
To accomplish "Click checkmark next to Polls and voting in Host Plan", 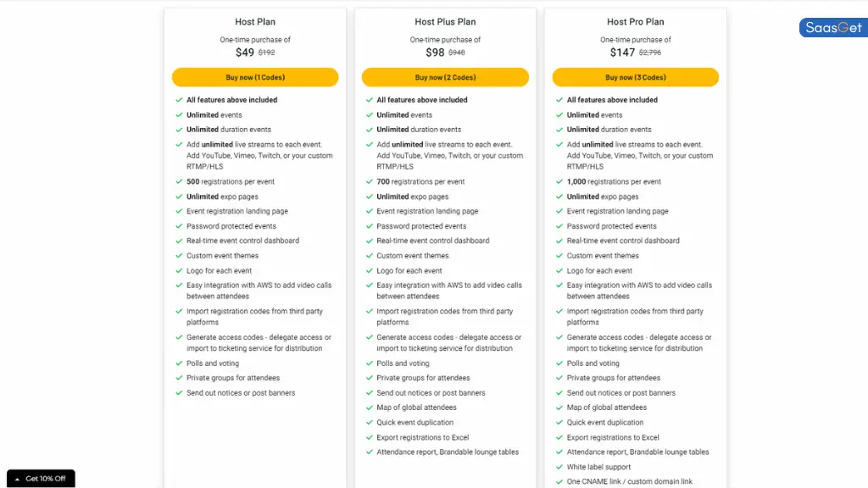I will [x=179, y=363].
